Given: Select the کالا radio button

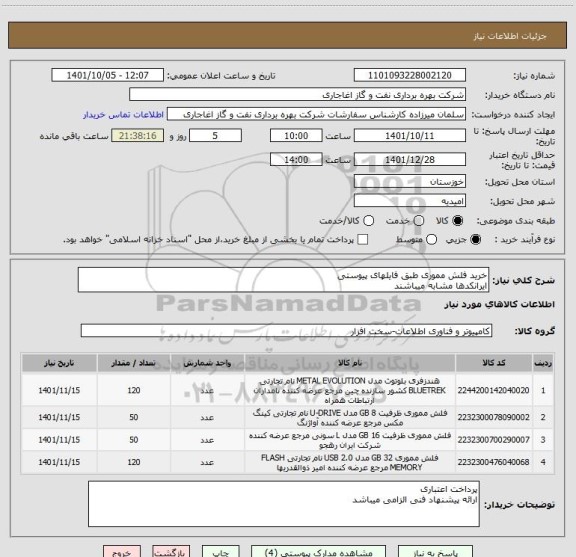Looking at the screenshot, I should point(457,221).
